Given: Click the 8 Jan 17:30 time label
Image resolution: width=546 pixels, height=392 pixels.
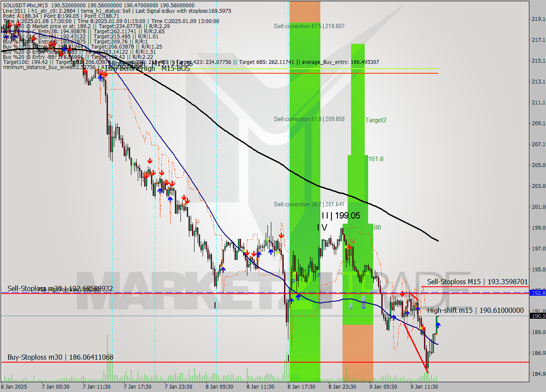Looking at the screenshot, I should pos(301,386).
